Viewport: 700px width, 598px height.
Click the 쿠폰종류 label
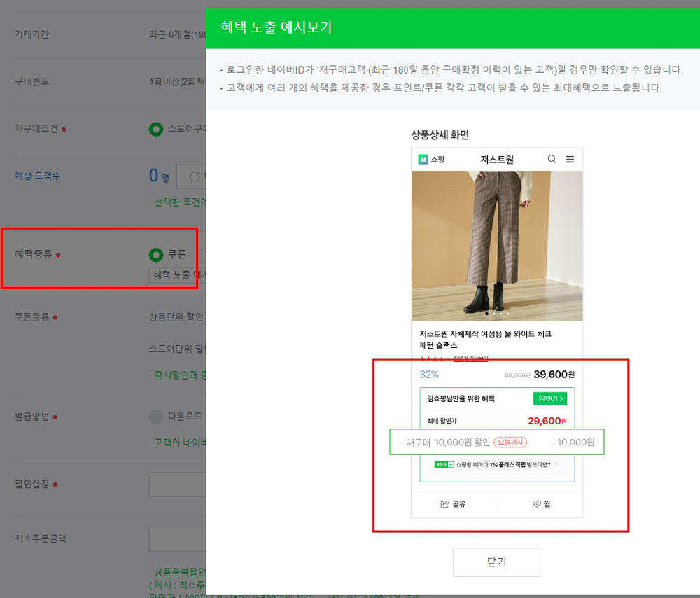31,317
